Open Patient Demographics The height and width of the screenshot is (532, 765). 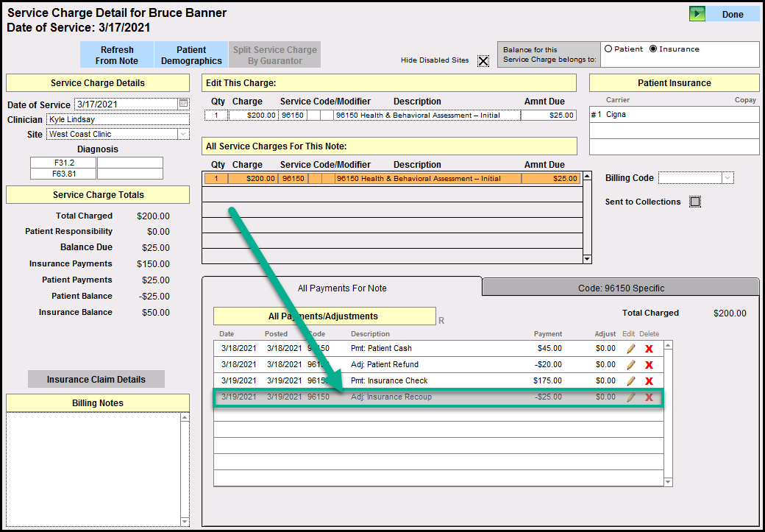(191, 55)
